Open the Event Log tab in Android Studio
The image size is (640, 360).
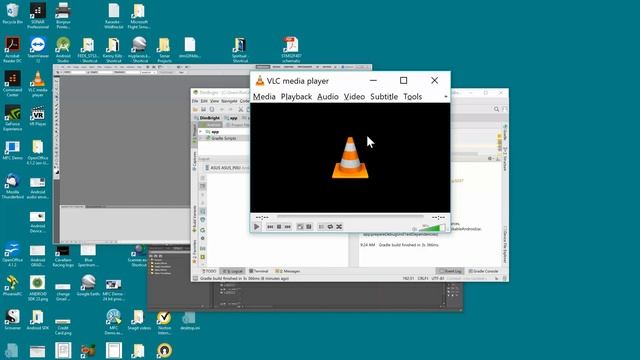(450, 271)
